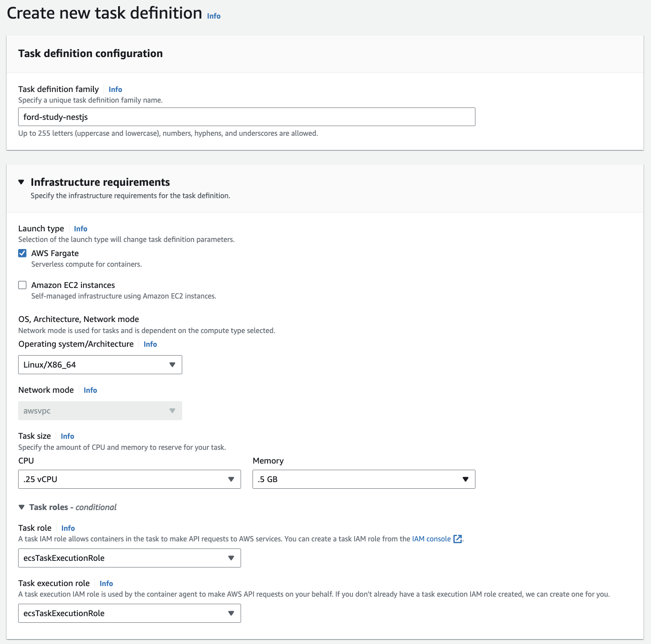This screenshot has width=651, height=644.
Task: Open the Memory size dropdown
Action: click(364, 479)
